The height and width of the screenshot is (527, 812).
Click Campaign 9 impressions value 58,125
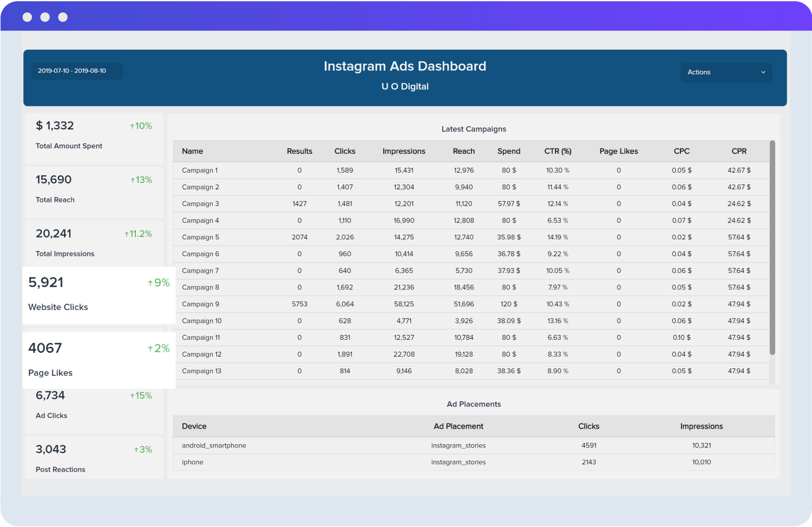pos(404,305)
